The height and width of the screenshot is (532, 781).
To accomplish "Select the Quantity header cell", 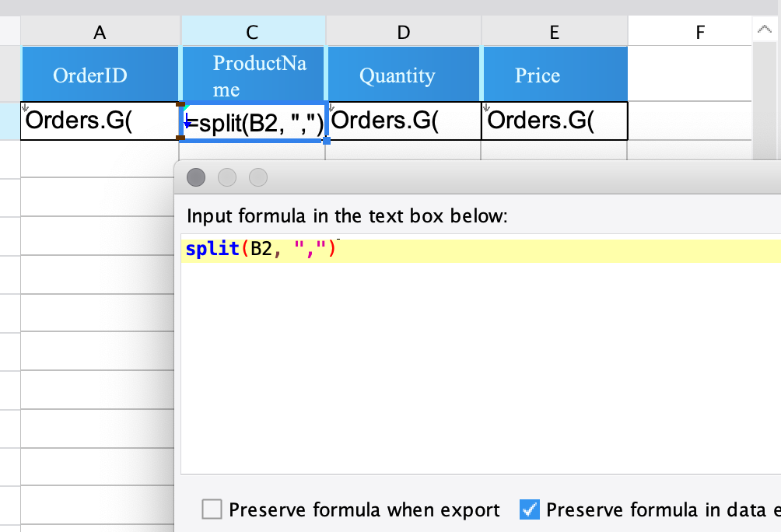I will 398,75.
